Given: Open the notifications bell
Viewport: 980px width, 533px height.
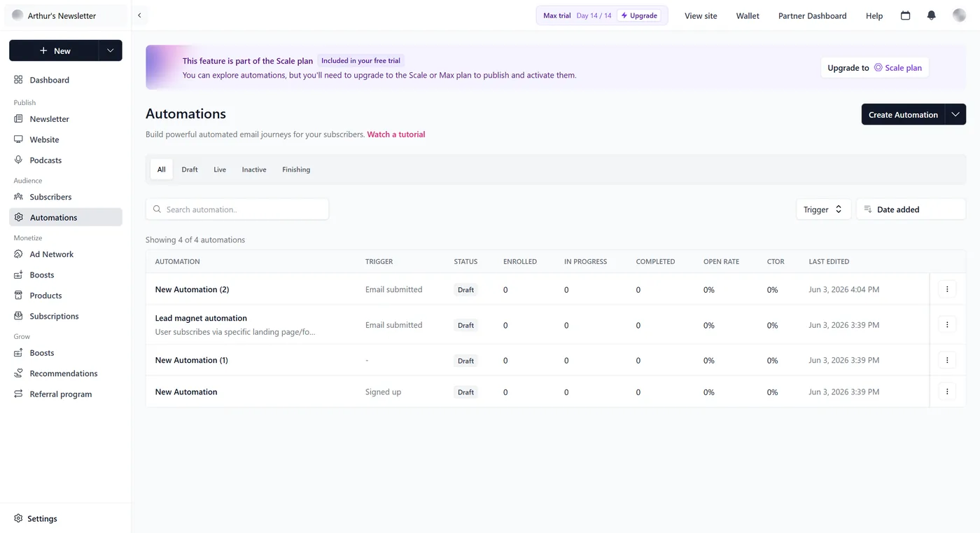Looking at the screenshot, I should pos(931,15).
